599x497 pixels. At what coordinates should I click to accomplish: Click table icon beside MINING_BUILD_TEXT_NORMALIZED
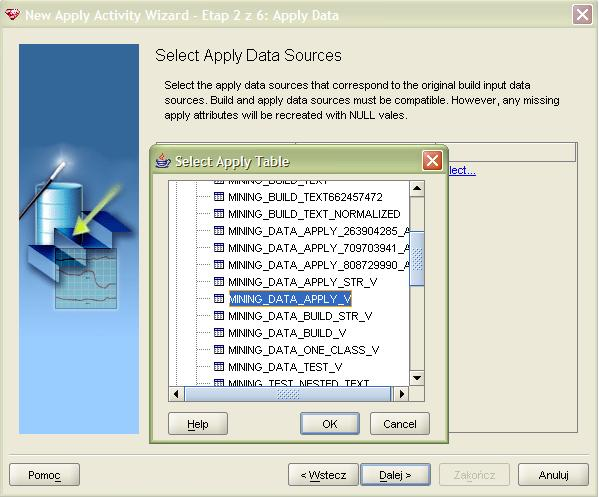(219, 214)
